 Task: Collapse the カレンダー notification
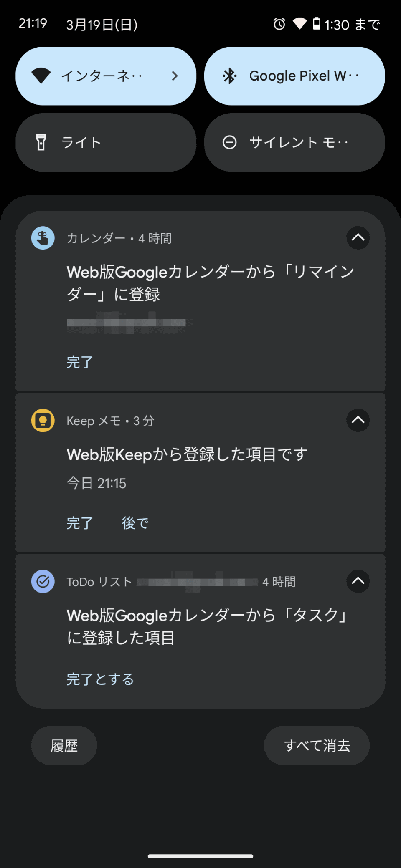tap(358, 238)
